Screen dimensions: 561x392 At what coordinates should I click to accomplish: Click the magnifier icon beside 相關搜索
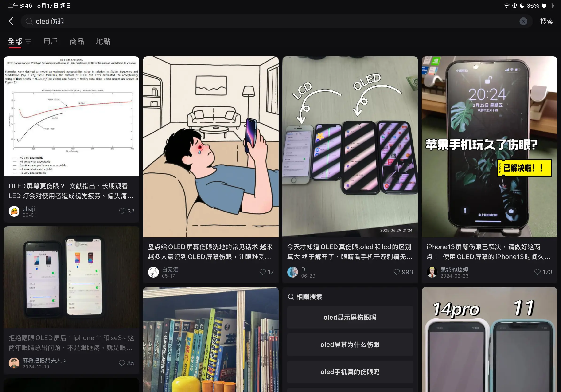291,297
